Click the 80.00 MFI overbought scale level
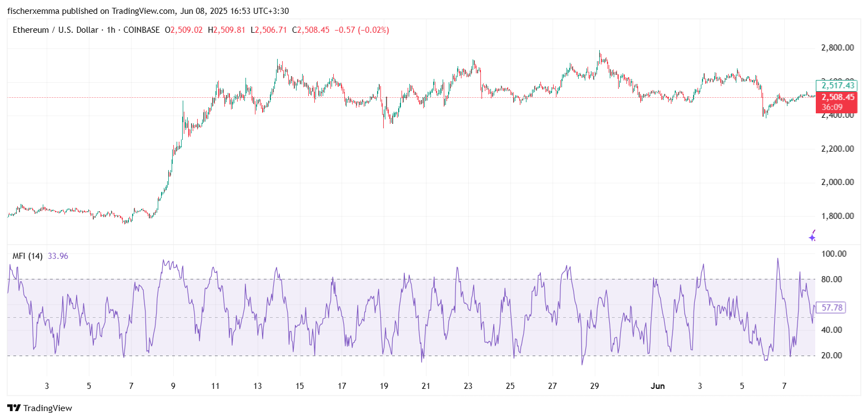This screenshot has height=420, width=868. pyautogui.click(x=834, y=279)
